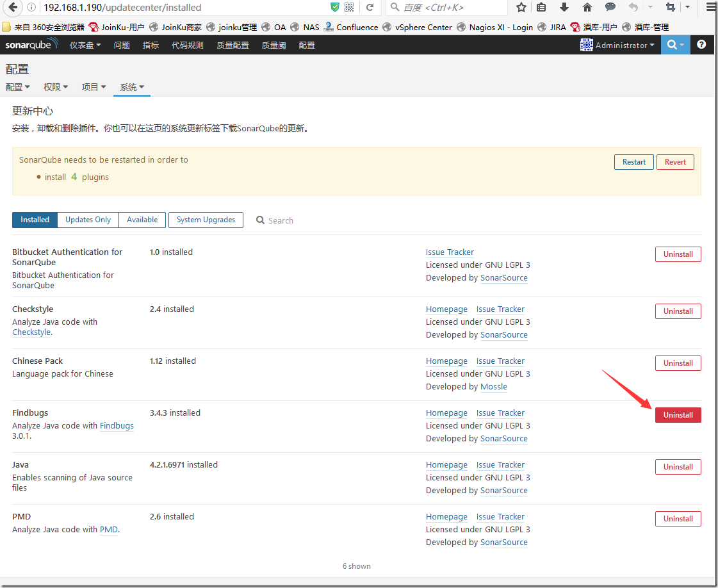Go back with the browser back arrow
The image size is (718, 588).
pos(13,7)
